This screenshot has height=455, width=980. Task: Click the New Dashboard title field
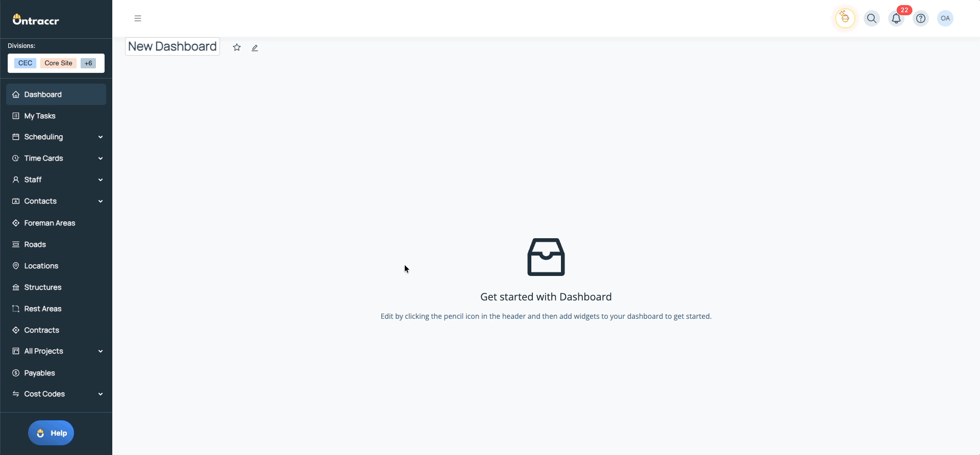pos(173,46)
